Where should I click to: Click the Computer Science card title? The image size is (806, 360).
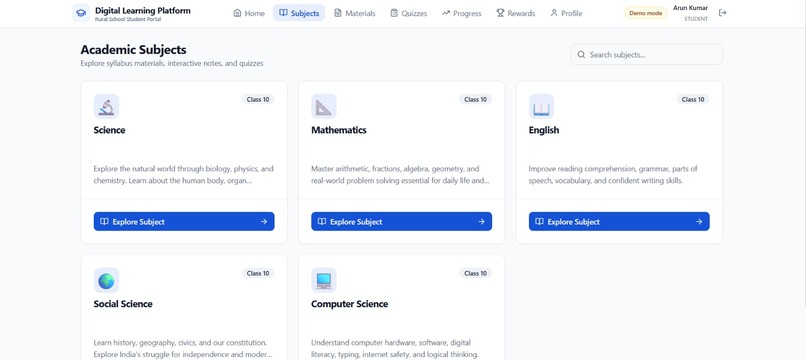350,304
